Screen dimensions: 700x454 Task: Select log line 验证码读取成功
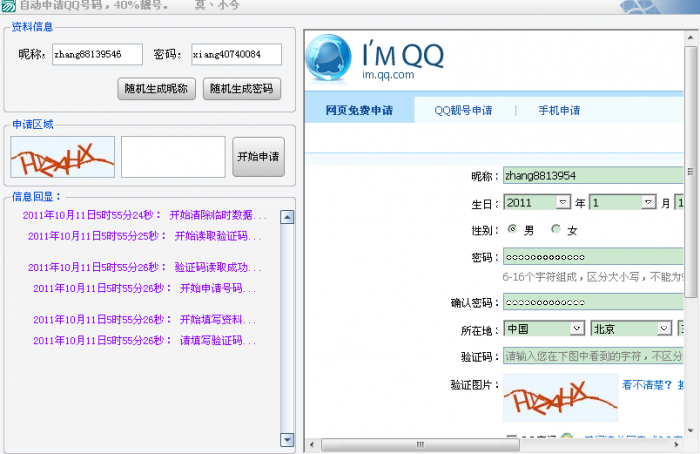pos(145,267)
